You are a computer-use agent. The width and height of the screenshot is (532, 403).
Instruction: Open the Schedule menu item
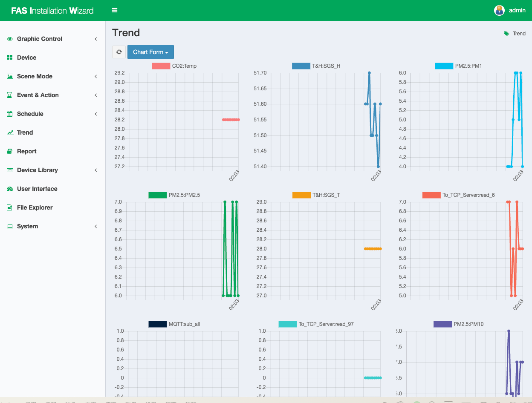30,114
